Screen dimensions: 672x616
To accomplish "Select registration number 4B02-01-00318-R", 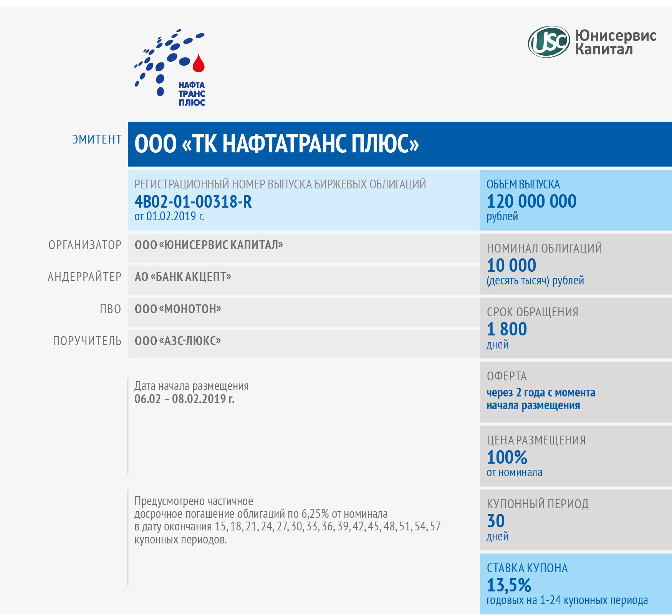I will pyautogui.click(x=193, y=201).
